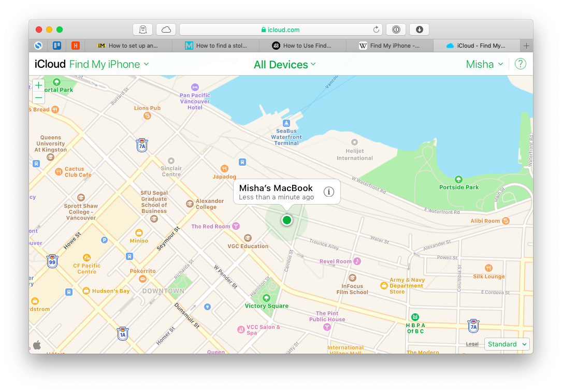Click the Ghostery ghost toolbar icon
The height and width of the screenshot is (392, 562).
[143, 30]
